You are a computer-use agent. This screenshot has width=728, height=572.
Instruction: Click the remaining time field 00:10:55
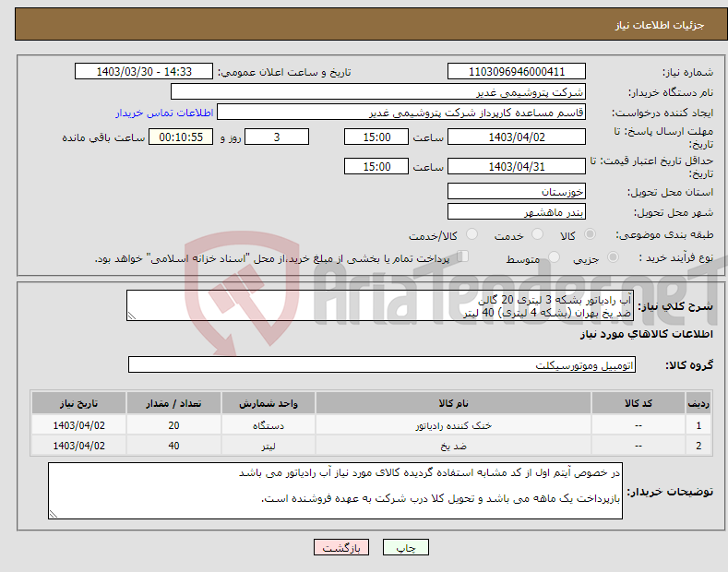181,137
